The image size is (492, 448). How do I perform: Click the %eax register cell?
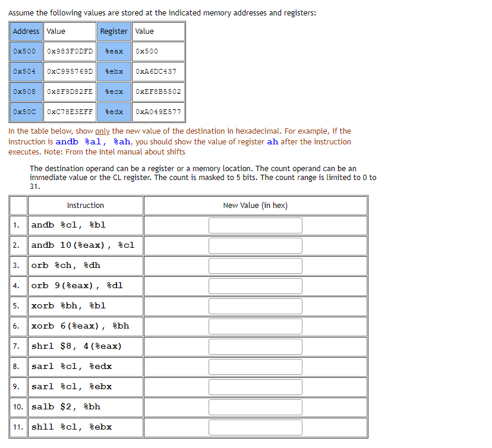pyautogui.click(x=114, y=51)
